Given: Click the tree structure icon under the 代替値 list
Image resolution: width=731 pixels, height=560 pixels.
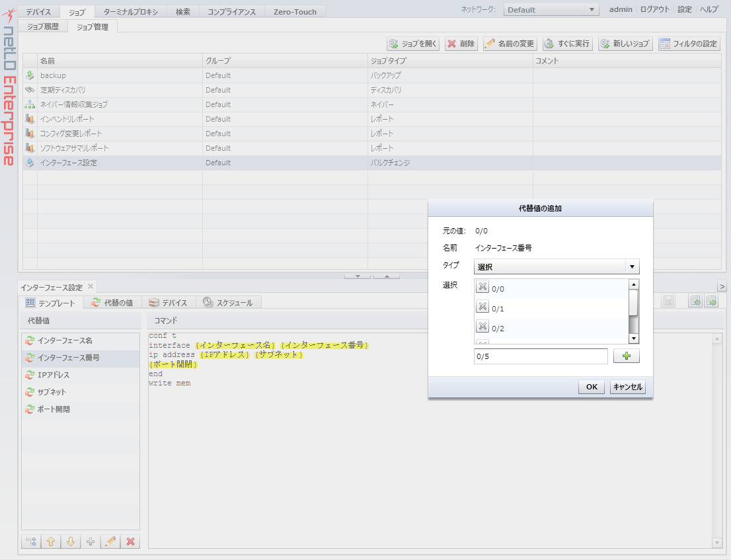Looking at the screenshot, I should [x=31, y=541].
